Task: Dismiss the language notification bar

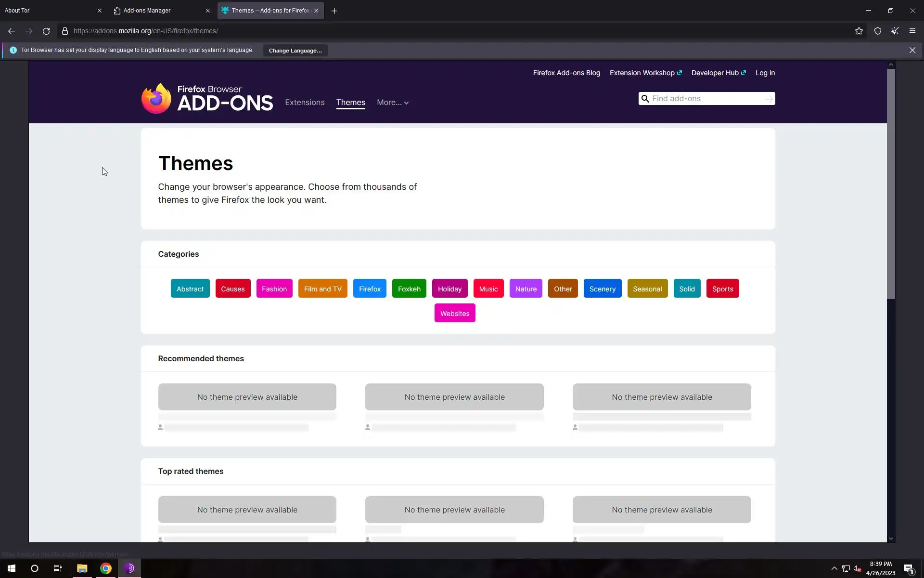Action: [912, 50]
